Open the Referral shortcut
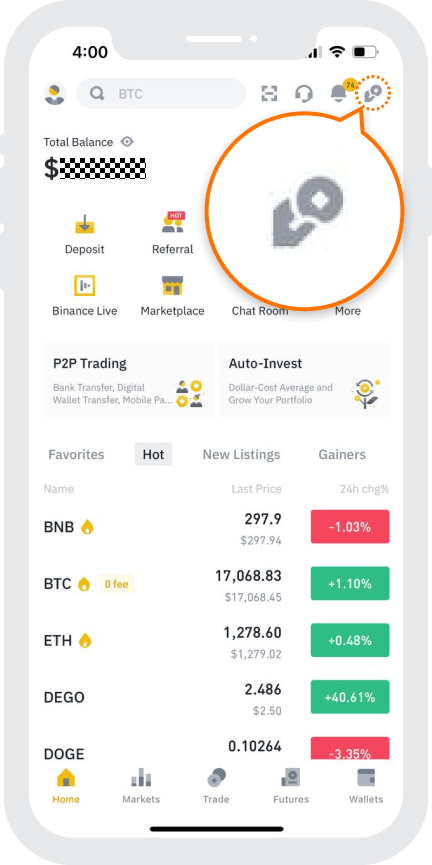This screenshot has height=865, width=432. pos(173,234)
